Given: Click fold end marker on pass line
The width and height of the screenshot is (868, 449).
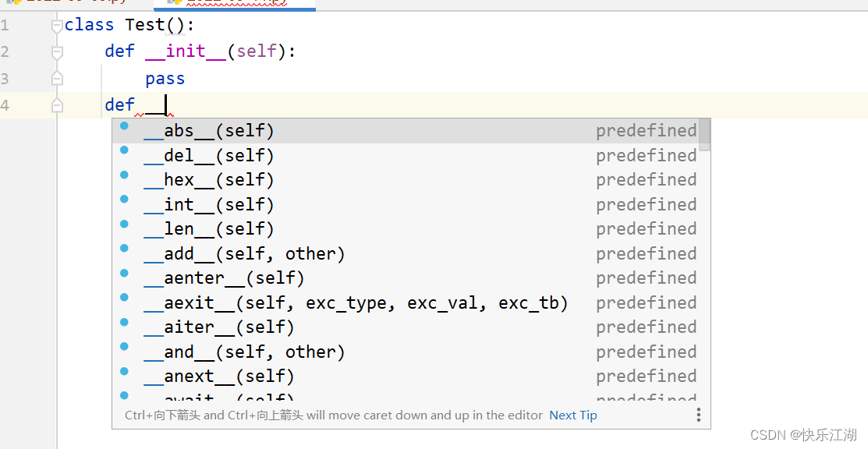Looking at the screenshot, I should coord(56,79).
